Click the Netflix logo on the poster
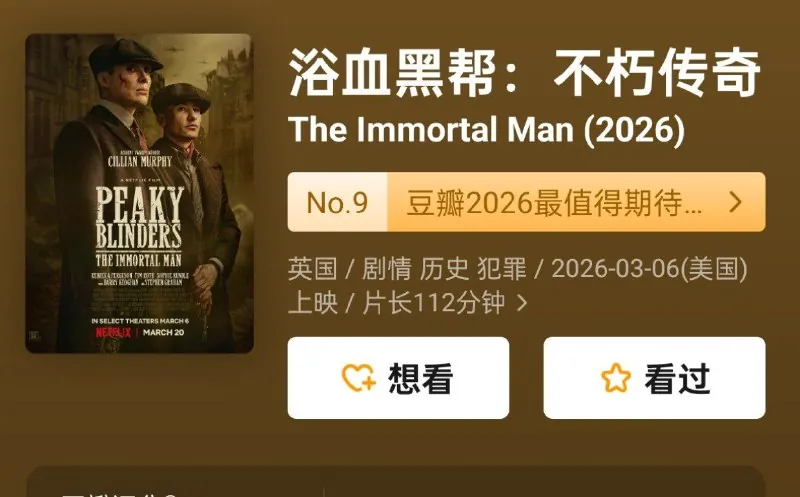The height and width of the screenshot is (497, 800). (113, 333)
